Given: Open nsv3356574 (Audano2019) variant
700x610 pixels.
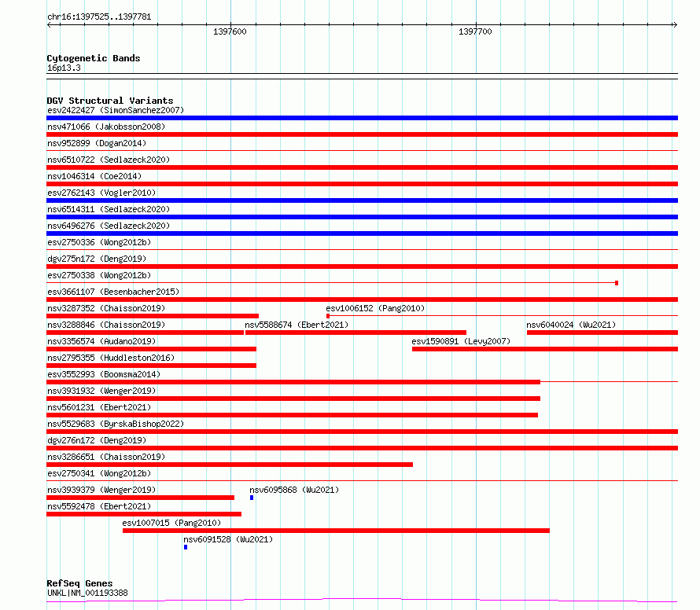Looking at the screenshot, I should point(101,341).
